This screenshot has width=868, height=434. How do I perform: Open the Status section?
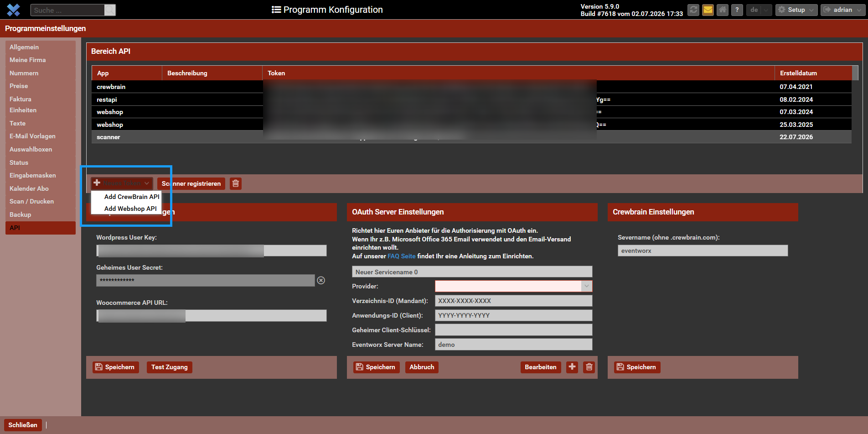click(x=41, y=162)
